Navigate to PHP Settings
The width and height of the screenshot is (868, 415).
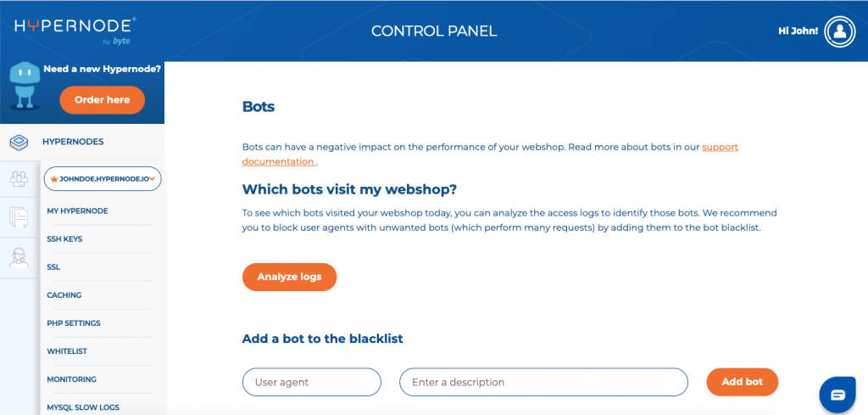pos(74,323)
